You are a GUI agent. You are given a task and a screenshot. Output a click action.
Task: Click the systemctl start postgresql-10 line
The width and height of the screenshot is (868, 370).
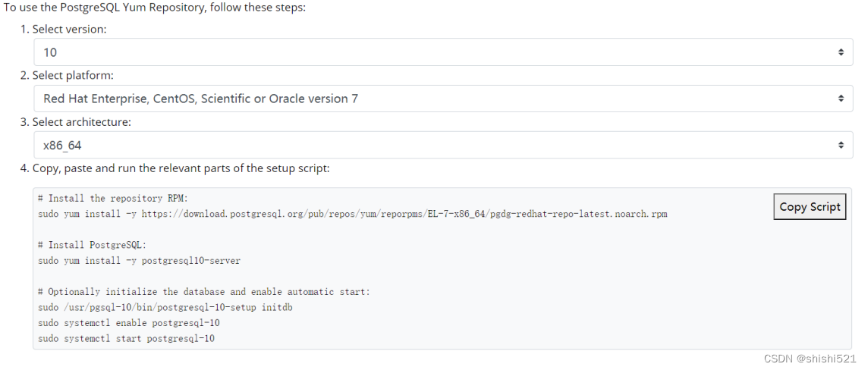coord(126,338)
